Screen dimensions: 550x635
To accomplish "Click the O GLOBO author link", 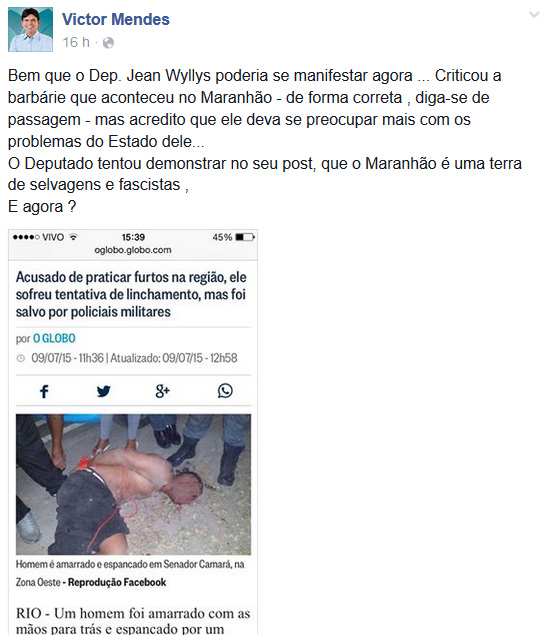I will (x=54, y=338).
